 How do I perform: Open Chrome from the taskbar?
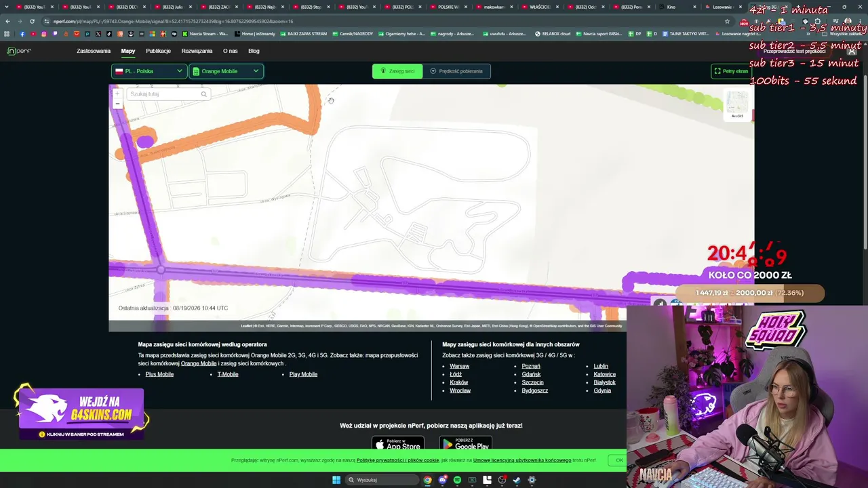tap(427, 480)
